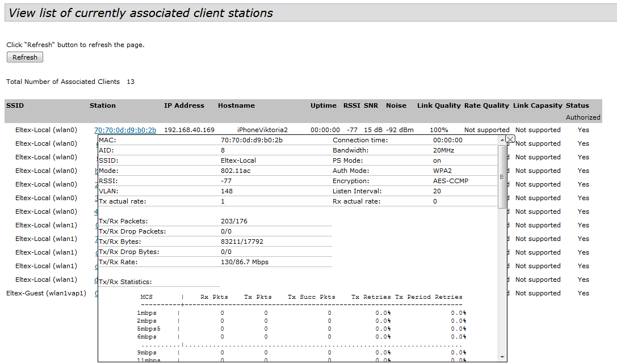
Task: Click the Status column header
Action: [577, 105]
